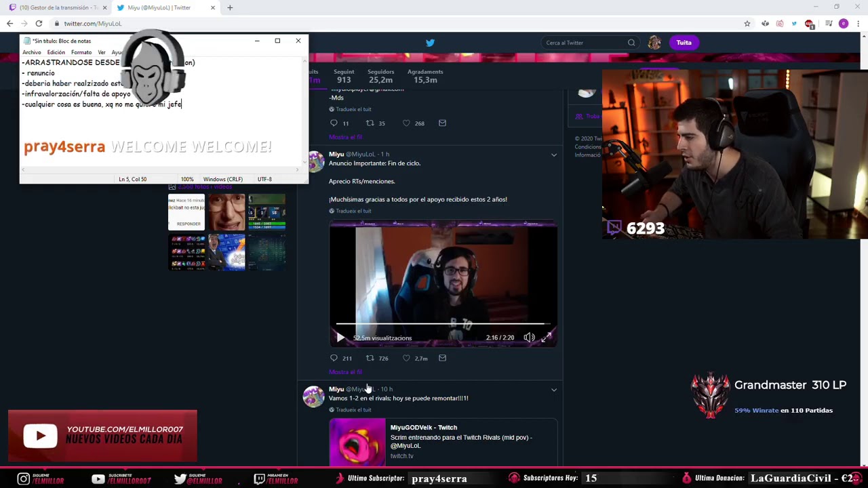Open the old man face photo thumbnail
Image resolution: width=868 pixels, height=488 pixels.
226,213
